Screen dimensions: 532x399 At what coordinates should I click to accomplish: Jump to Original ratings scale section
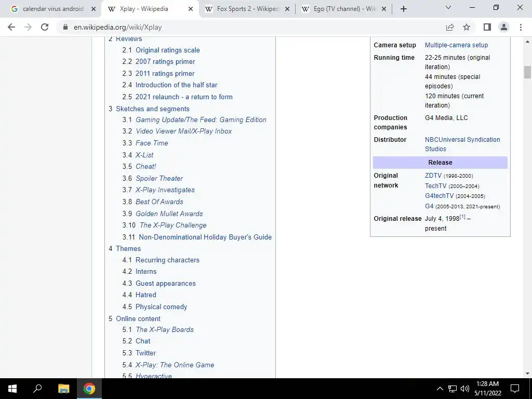click(168, 50)
